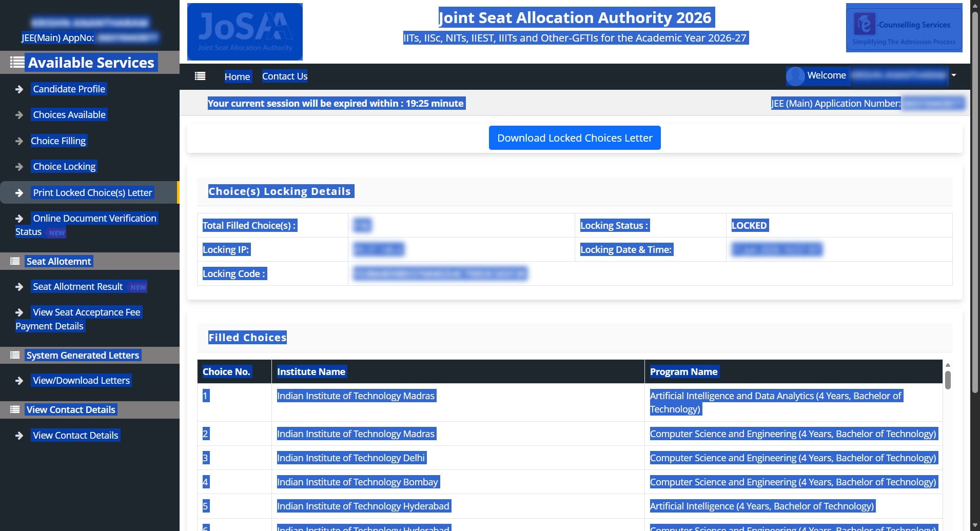Go to Choice Filling
This screenshot has width=980, height=531.
click(x=58, y=141)
